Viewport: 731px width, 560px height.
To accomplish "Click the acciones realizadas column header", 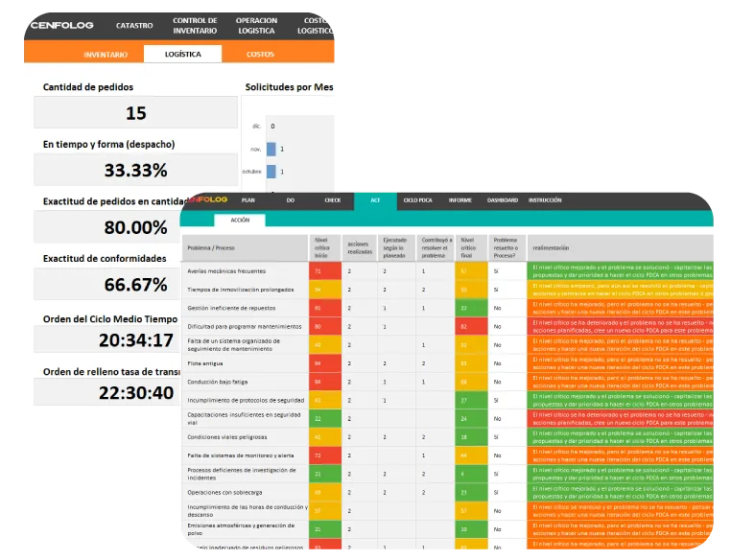I will (360, 247).
